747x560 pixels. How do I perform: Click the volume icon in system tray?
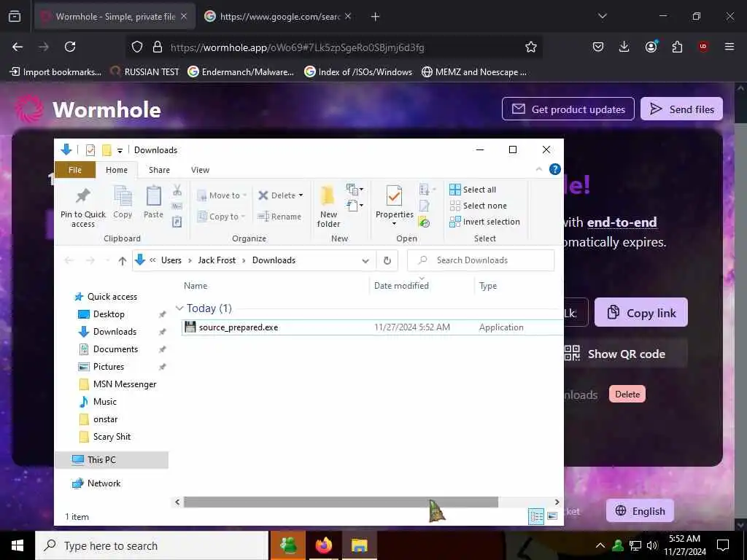652,545
